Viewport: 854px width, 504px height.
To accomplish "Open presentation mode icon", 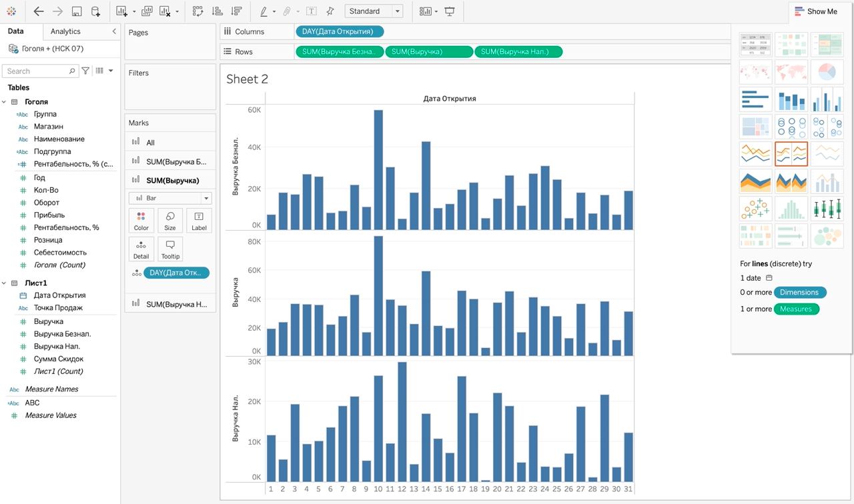I will click(x=450, y=11).
